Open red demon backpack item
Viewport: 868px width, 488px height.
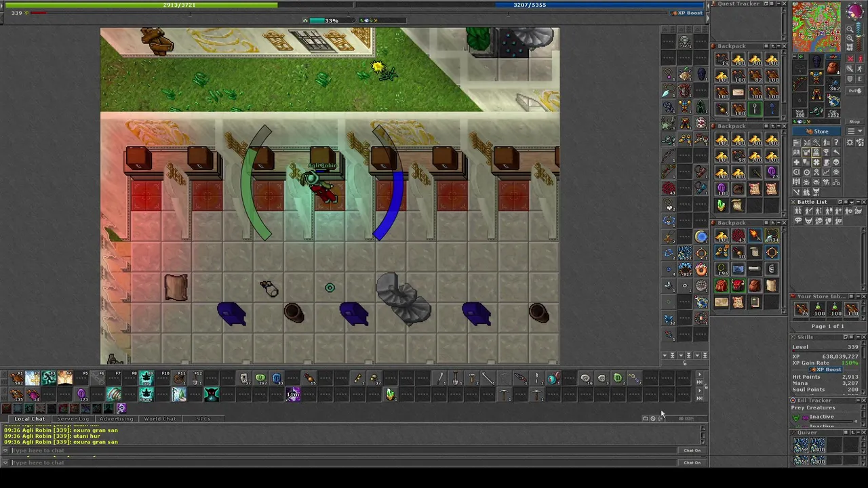click(738, 285)
